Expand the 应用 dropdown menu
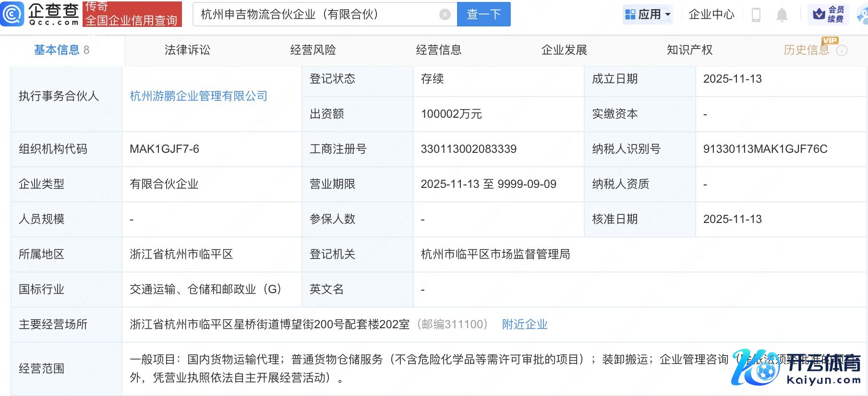The width and height of the screenshot is (868, 396). click(648, 14)
